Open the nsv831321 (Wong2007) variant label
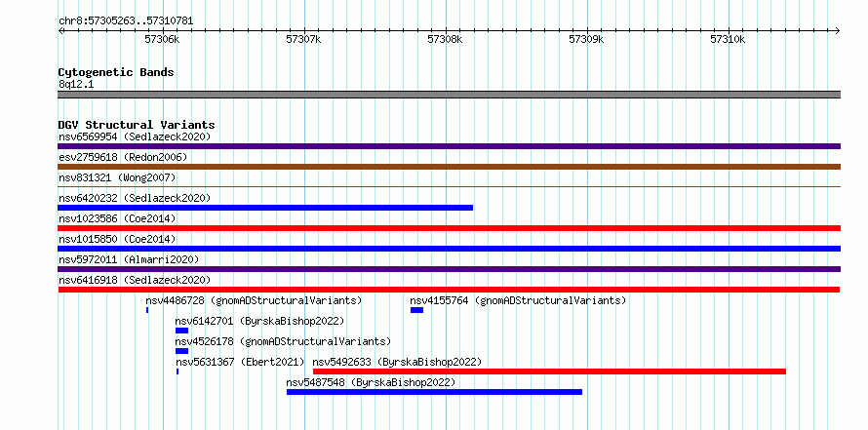 click(117, 177)
